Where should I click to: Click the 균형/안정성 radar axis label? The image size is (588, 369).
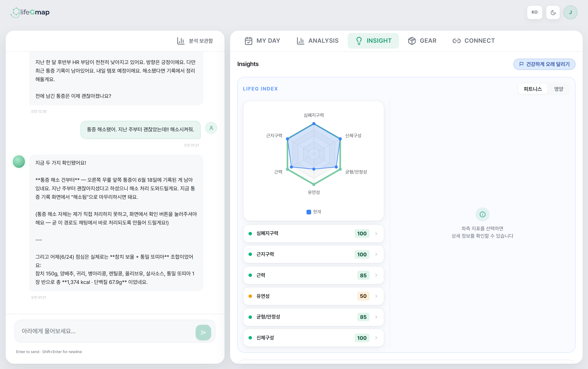356,172
